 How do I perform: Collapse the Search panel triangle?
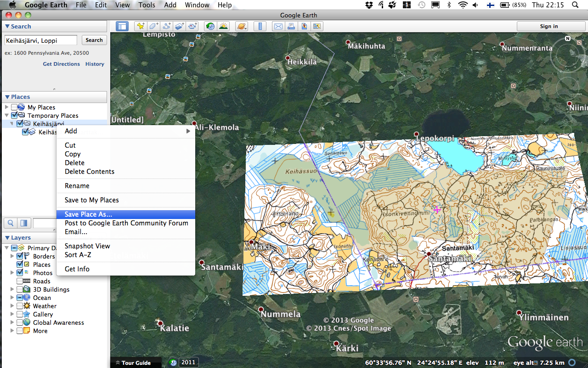click(7, 27)
